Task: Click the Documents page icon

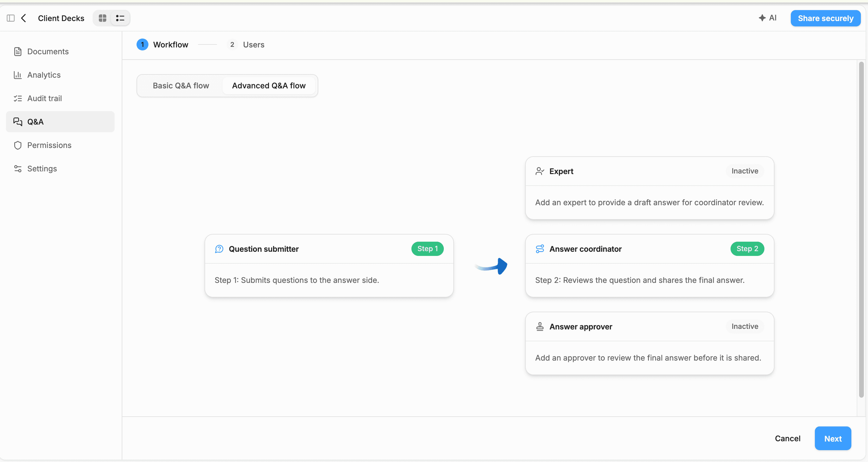Action: pyautogui.click(x=18, y=52)
